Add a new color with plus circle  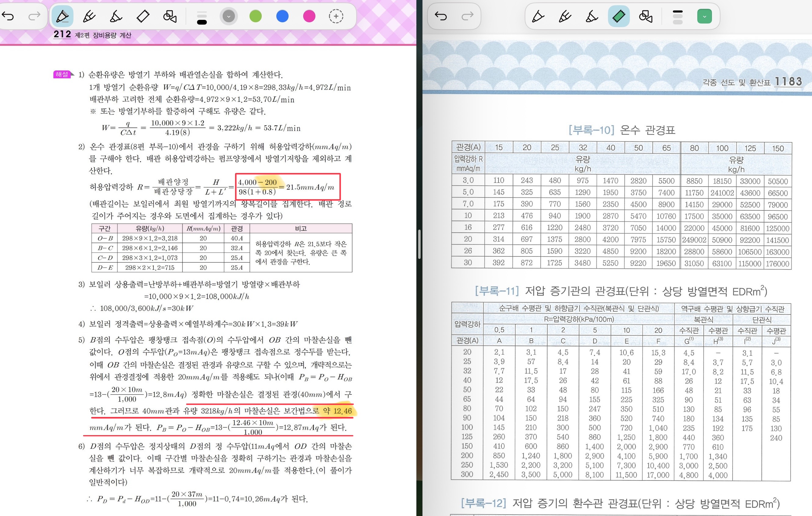pos(336,16)
